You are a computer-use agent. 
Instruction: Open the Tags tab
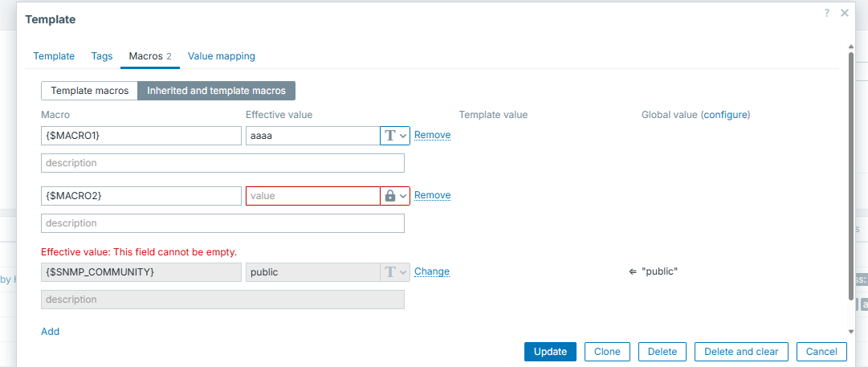(x=102, y=56)
